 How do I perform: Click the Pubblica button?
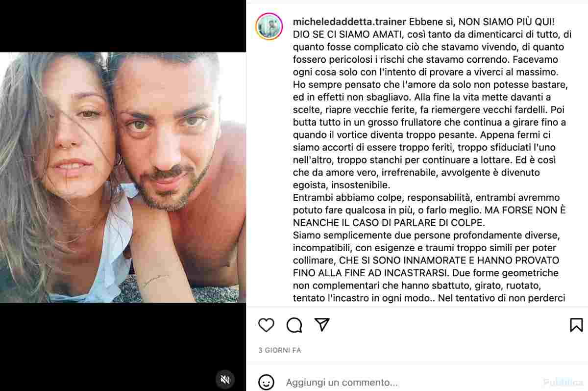(563, 382)
